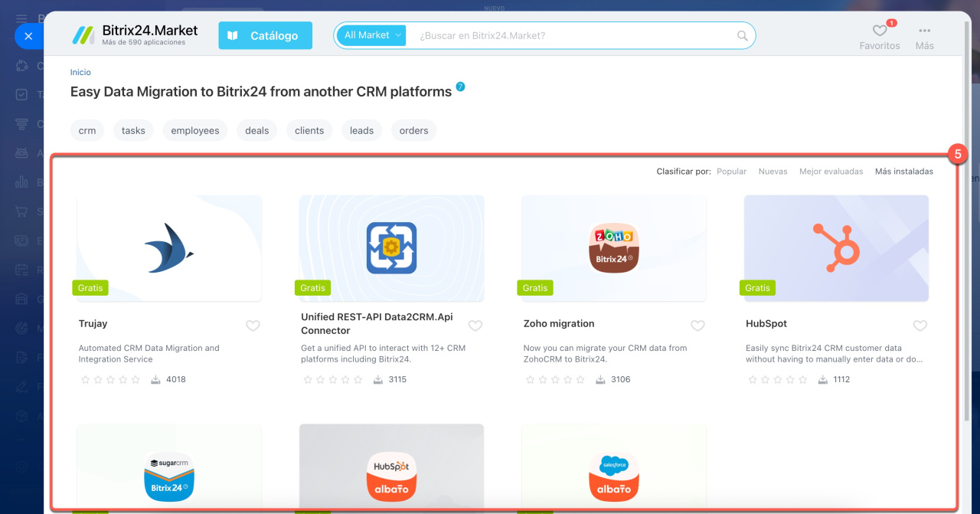Sort by Mejor evaluadas
This screenshot has height=514, width=980.
tap(831, 172)
